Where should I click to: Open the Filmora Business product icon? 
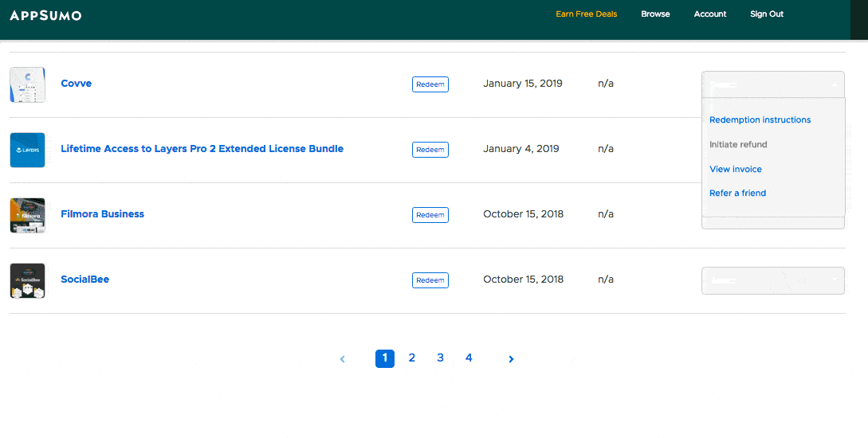pos(27,215)
